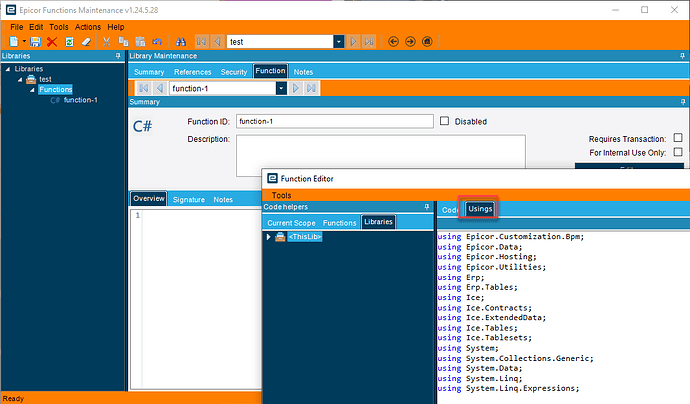Open the File menu
Image resolution: width=690 pixels, height=404 pixels.
[17, 27]
